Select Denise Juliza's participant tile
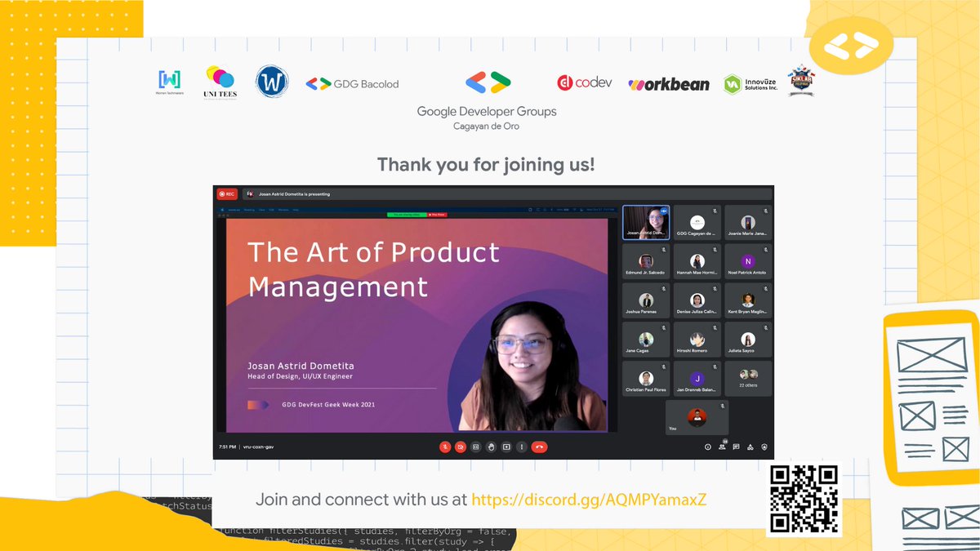This screenshot has height=551, width=980. click(x=697, y=300)
